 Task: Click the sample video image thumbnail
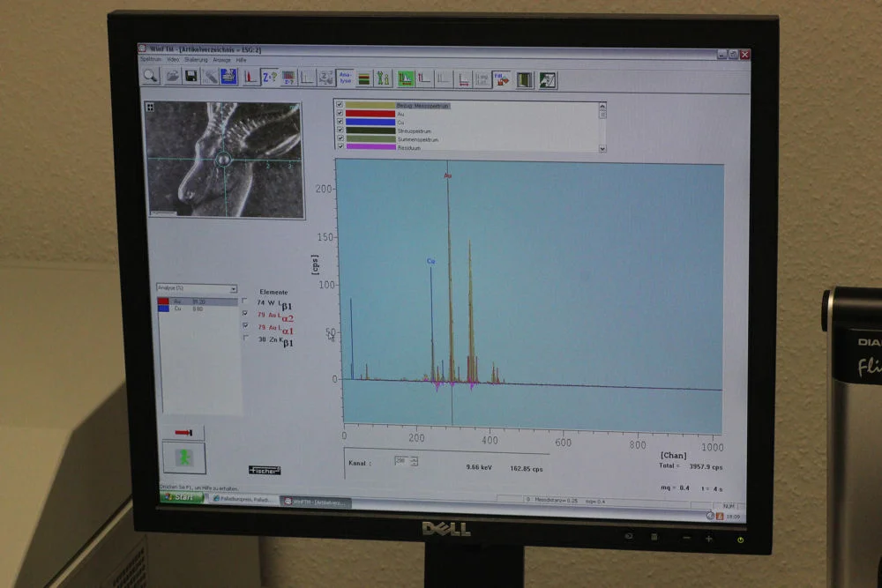tap(224, 160)
